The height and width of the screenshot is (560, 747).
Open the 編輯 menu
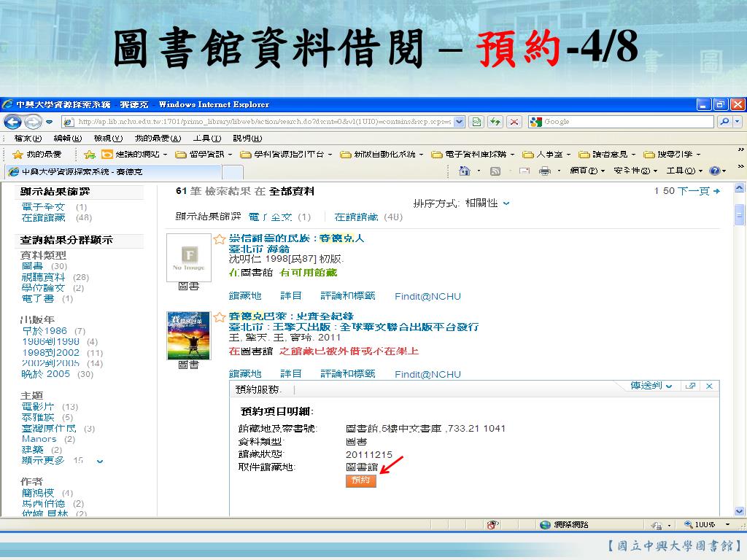68,138
